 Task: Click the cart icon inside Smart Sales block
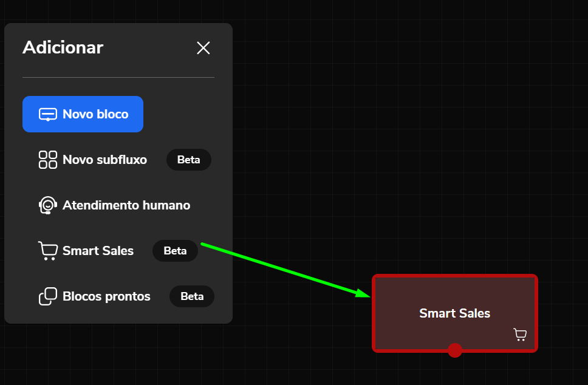point(520,335)
